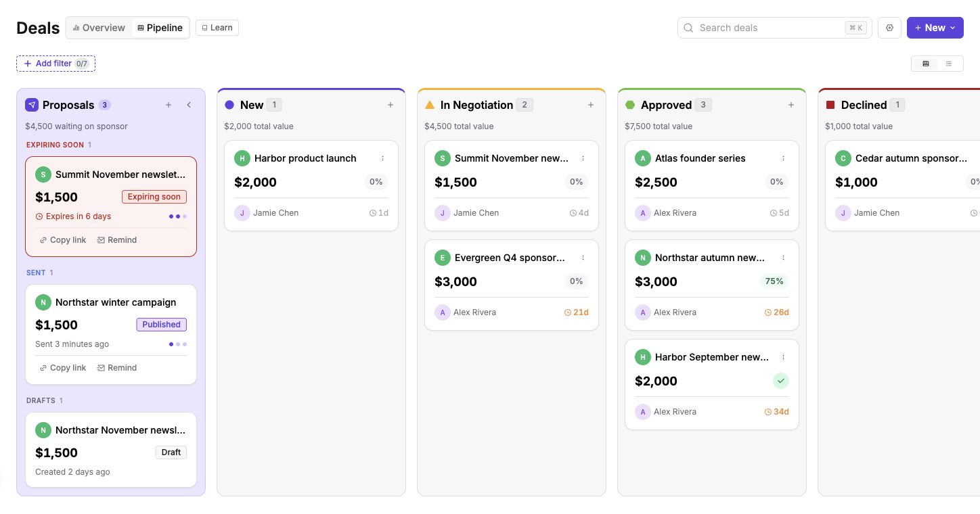Click Jamie Chen avatar on Harbor product launch
980x514 pixels.
[x=242, y=212]
